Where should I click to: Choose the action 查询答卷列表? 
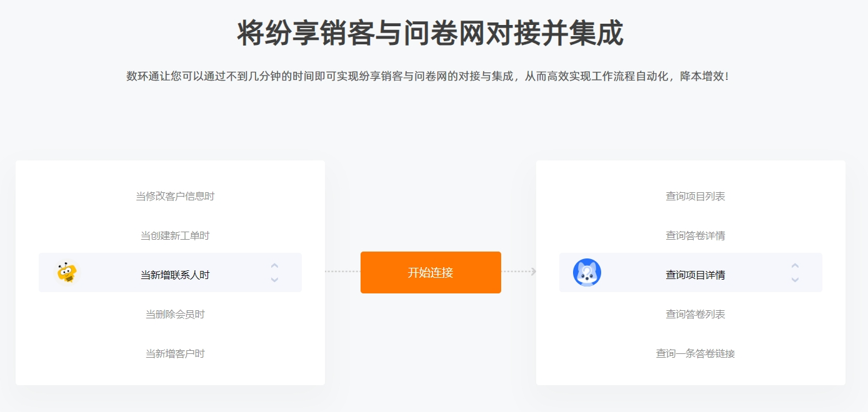696,314
